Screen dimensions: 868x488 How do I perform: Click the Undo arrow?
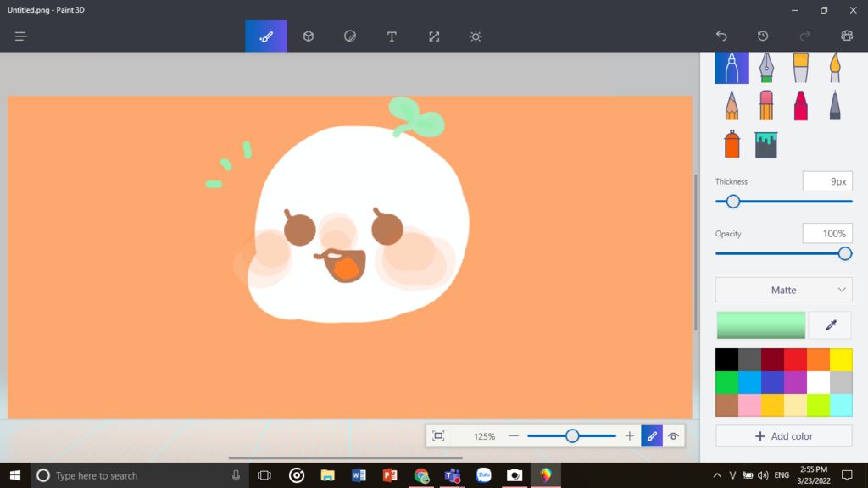point(721,36)
